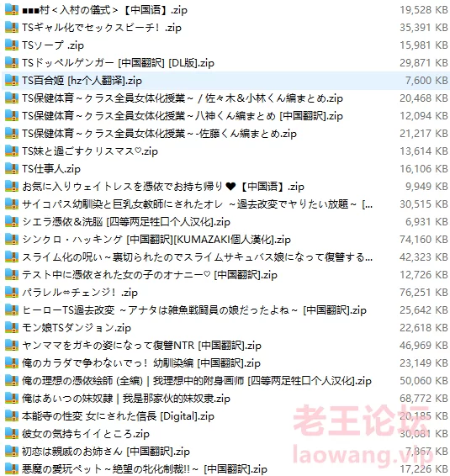Select the highlighted TS百合姫 [hz个人翻译].zip row

(225, 81)
